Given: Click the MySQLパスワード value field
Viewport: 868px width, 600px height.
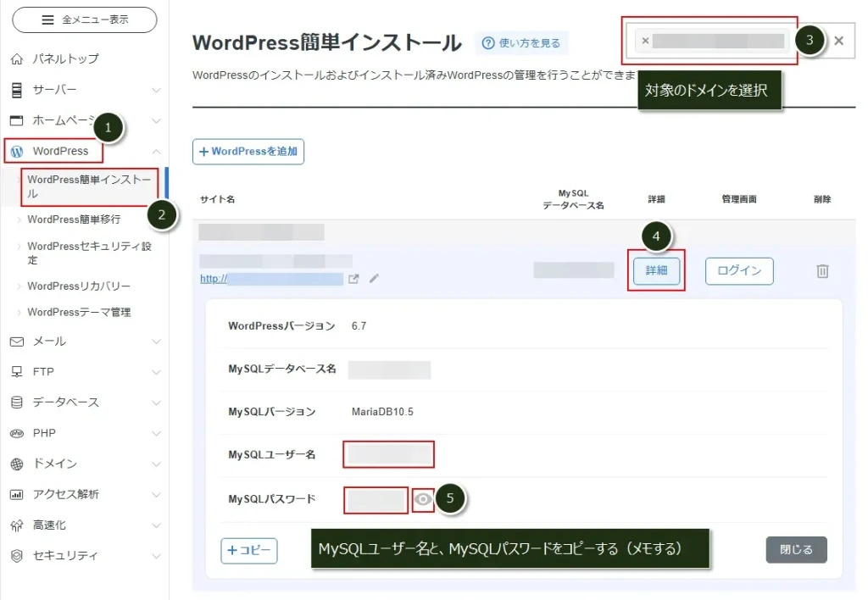Looking at the screenshot, I should click(x=376, y=500).
